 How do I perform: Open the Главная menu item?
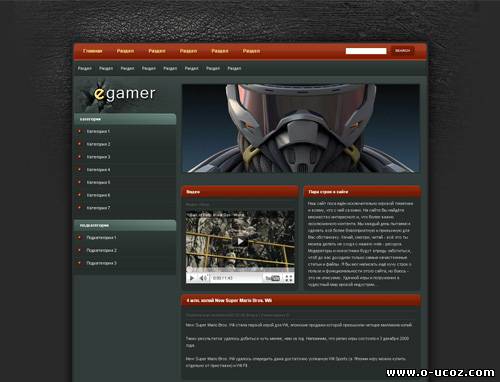(92, 51)
